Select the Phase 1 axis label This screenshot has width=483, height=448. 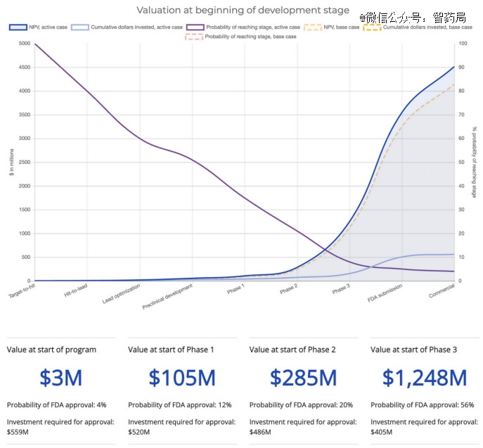236,289
